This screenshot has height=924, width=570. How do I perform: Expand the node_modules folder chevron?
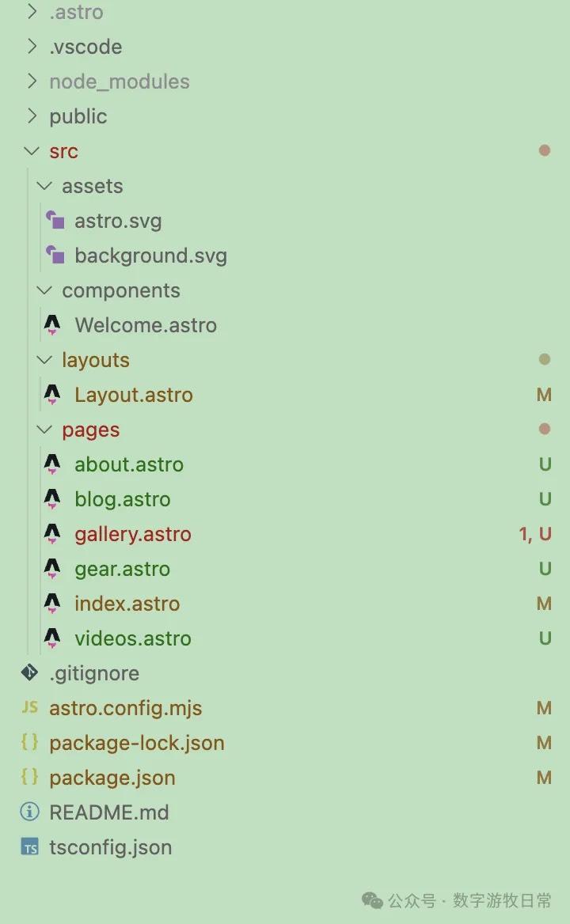coord(32,81)
